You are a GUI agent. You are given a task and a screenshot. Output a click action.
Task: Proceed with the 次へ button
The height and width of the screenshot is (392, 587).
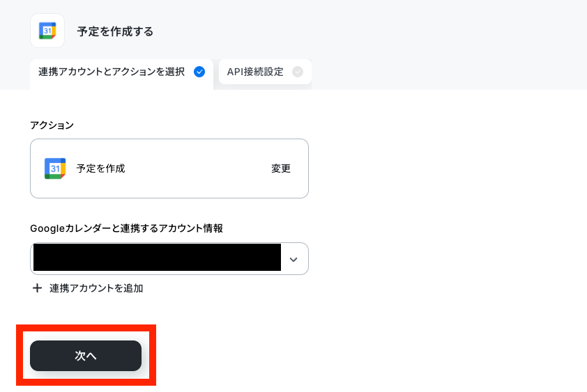pyautogui.click(x=86, y=355)
